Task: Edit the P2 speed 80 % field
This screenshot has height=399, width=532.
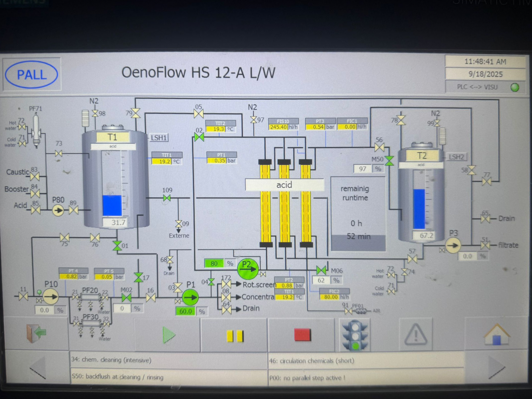Action: pos(214,263)
